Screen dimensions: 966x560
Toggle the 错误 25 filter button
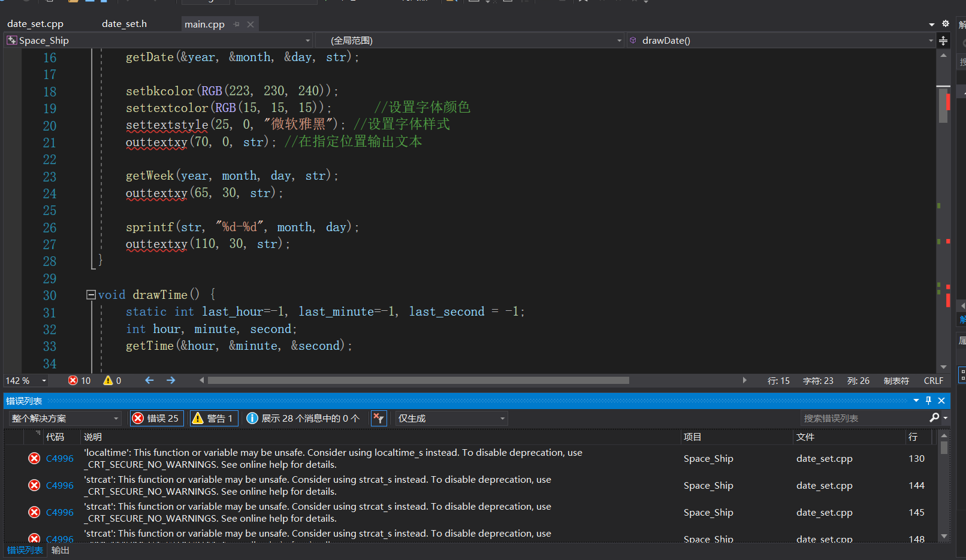click(156, 418)
